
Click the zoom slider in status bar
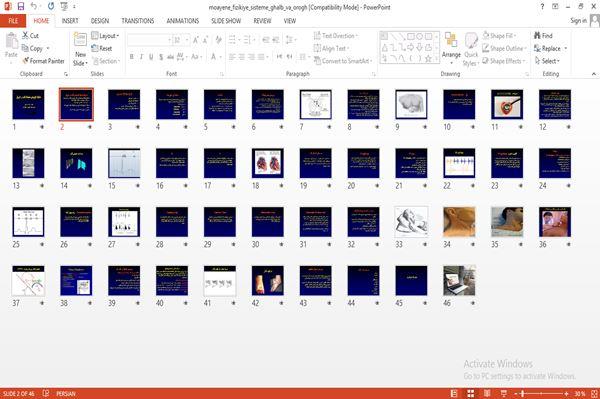point(541,393)
